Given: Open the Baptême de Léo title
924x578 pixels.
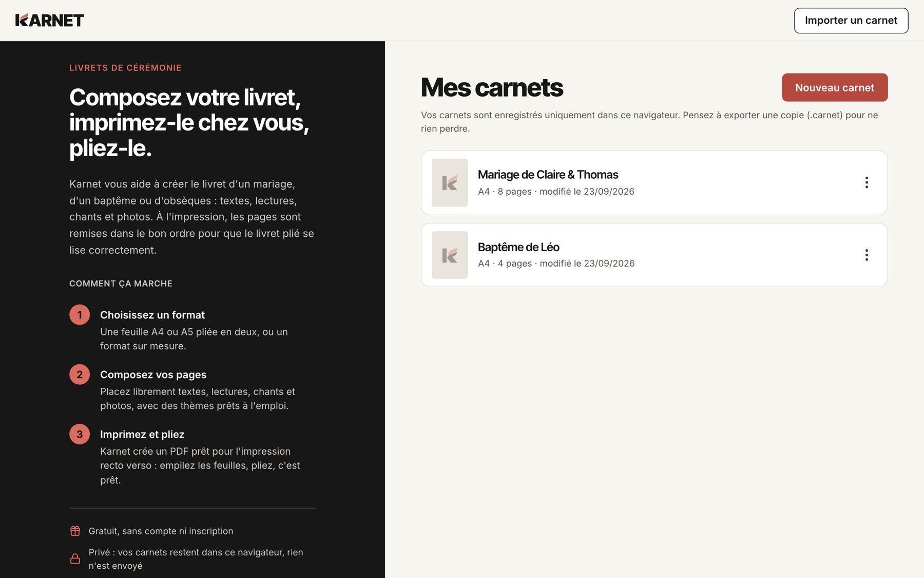Looking at the screenshot, I should click(518, 247).
